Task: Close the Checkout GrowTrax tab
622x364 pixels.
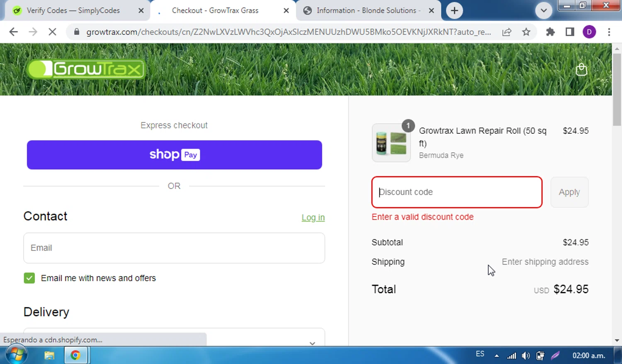Action: tap(286, 10)
